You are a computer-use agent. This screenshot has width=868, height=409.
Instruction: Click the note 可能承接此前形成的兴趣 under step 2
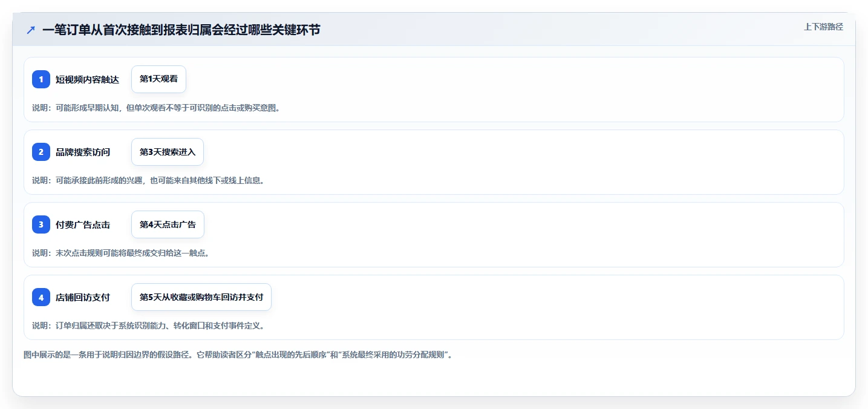(x=148, y=180)
